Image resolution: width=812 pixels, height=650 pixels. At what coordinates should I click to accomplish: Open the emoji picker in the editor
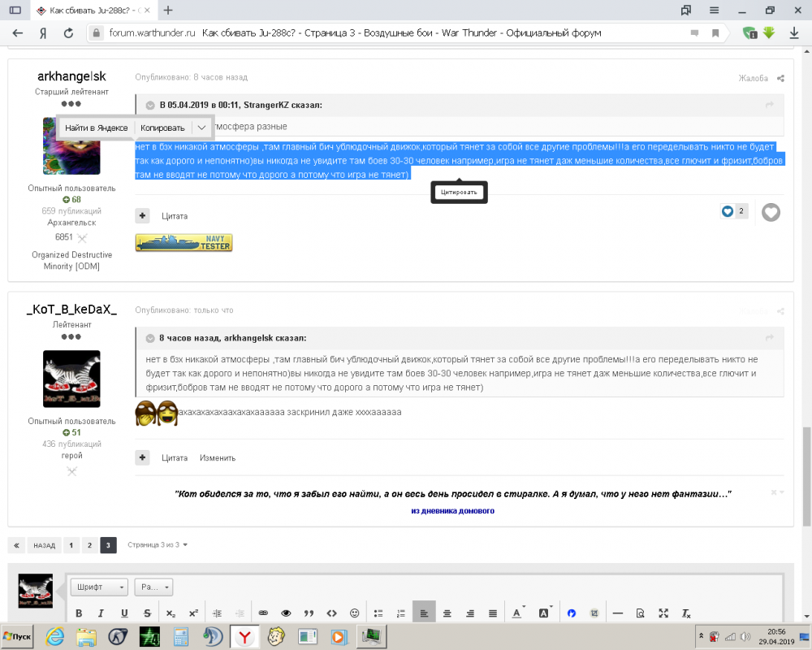(353, 613)
